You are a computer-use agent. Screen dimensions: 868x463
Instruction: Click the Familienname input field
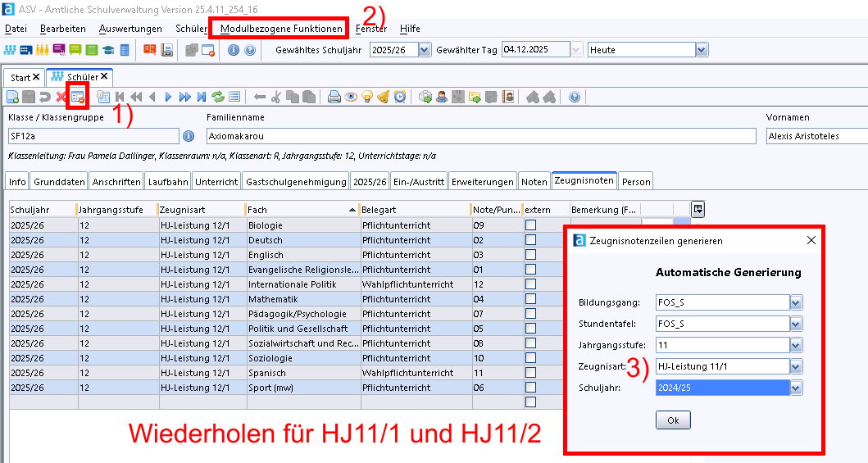pyautogui.click(x=479, y=136)
